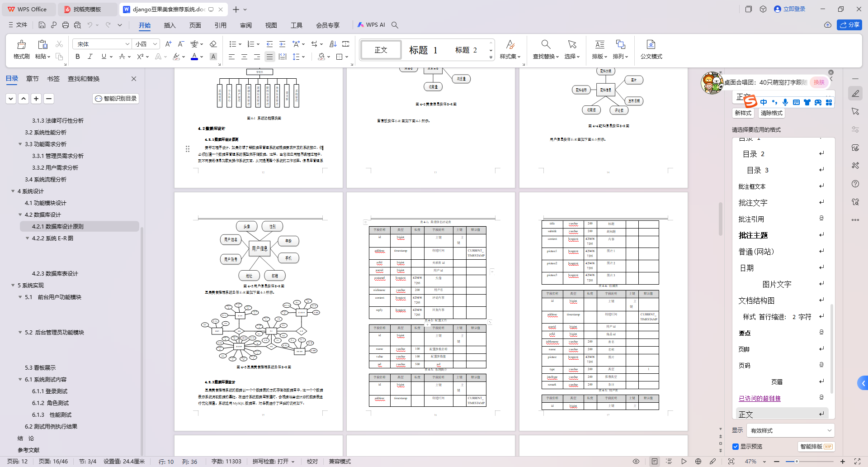The height and width of the screenshot is (467, 868).
Task: Click the WPS AI toolbar button
Action: (x=371, y=25)
